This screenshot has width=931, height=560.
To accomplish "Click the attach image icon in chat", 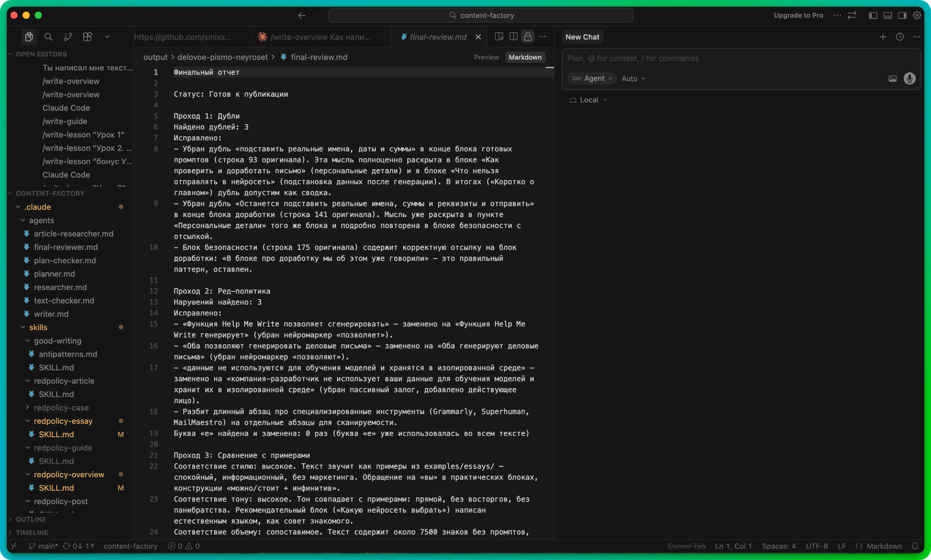I will coord(892,79).
